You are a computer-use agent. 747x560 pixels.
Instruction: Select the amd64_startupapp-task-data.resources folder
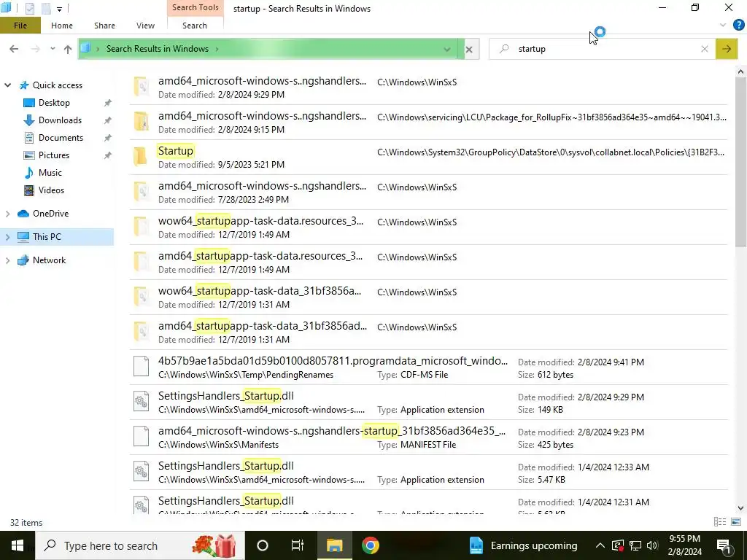click(x=429, y=262)
